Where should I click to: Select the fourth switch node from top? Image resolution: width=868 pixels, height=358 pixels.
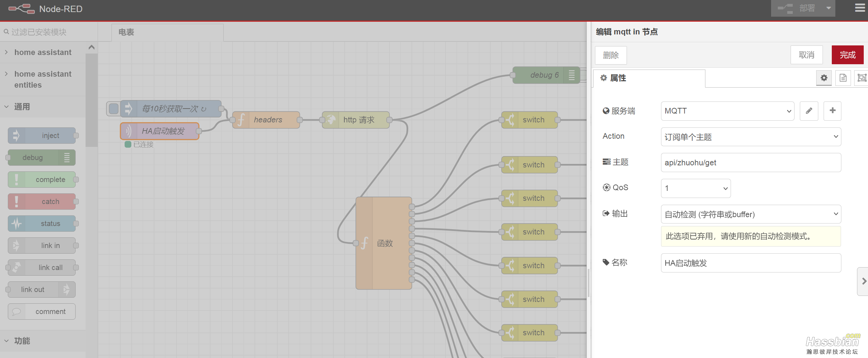coord(530,232)
